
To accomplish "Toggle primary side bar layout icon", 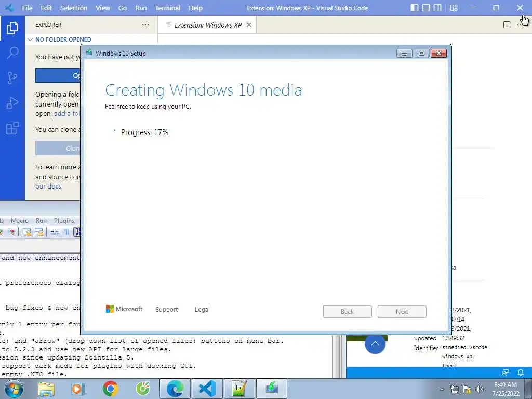I will tap(414, 8).
